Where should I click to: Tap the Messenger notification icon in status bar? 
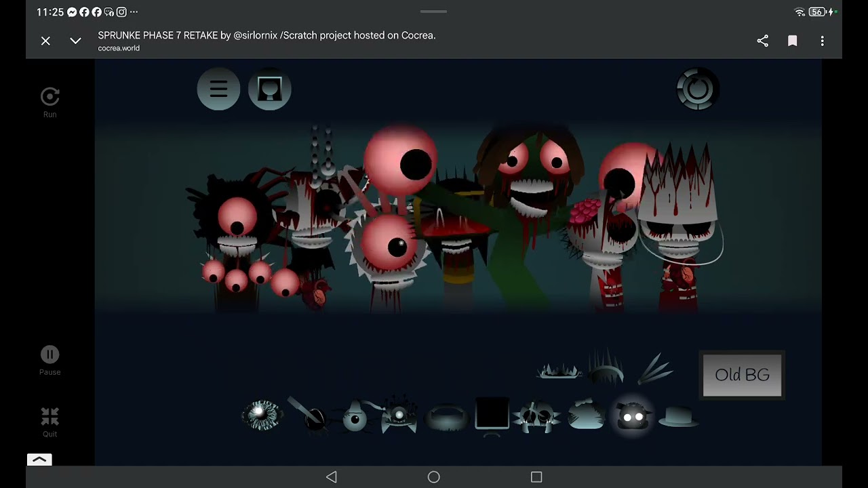73,12
